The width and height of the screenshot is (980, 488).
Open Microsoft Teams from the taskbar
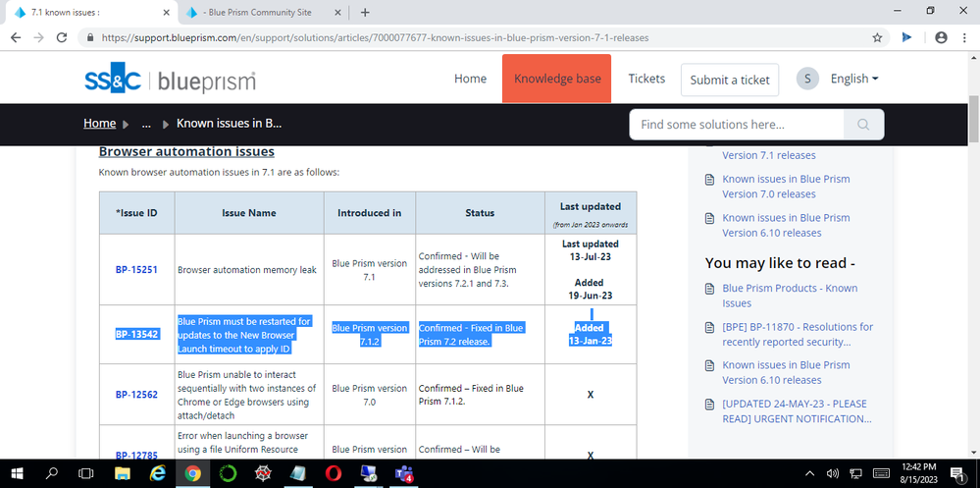coord(403,474)
